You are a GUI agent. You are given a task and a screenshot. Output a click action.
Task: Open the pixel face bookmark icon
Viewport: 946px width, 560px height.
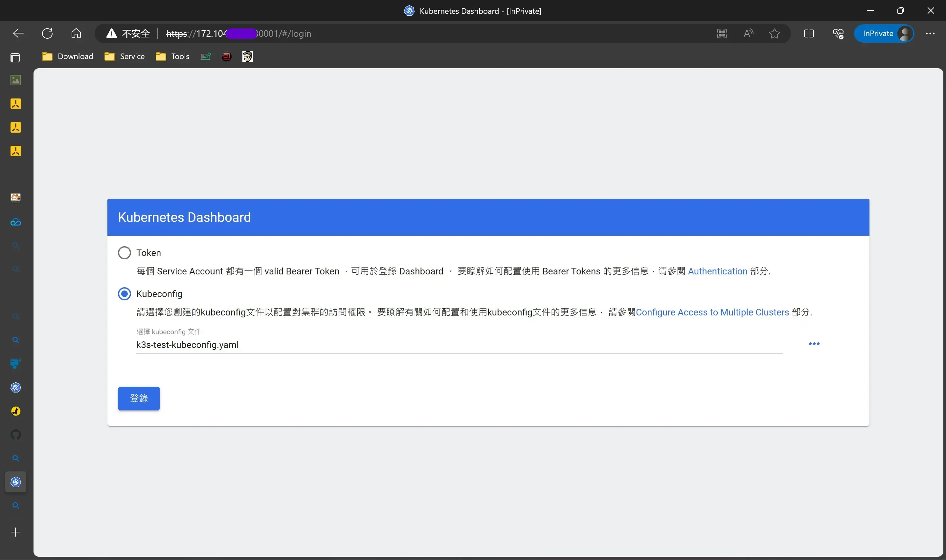click(x=247, y=56)
